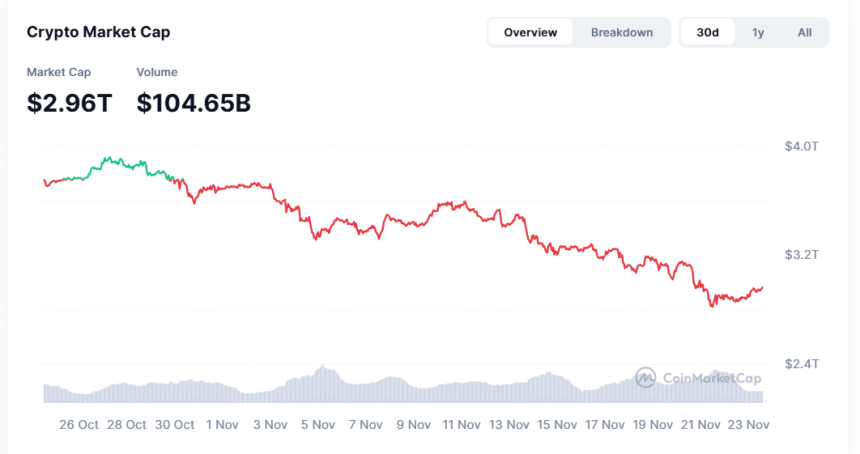Click the $2.4T axis label
The width and height of the screenshot is (860, 454).
[801, 363]
